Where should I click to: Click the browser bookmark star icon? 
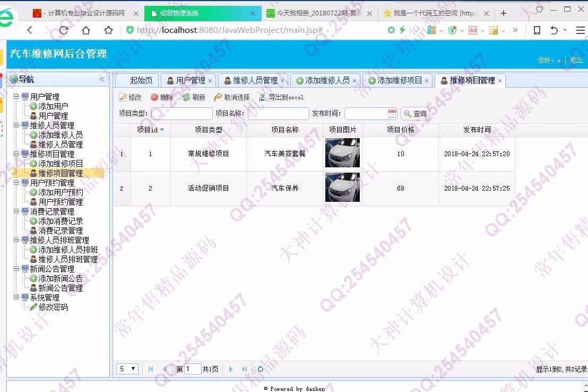point(108,30)
